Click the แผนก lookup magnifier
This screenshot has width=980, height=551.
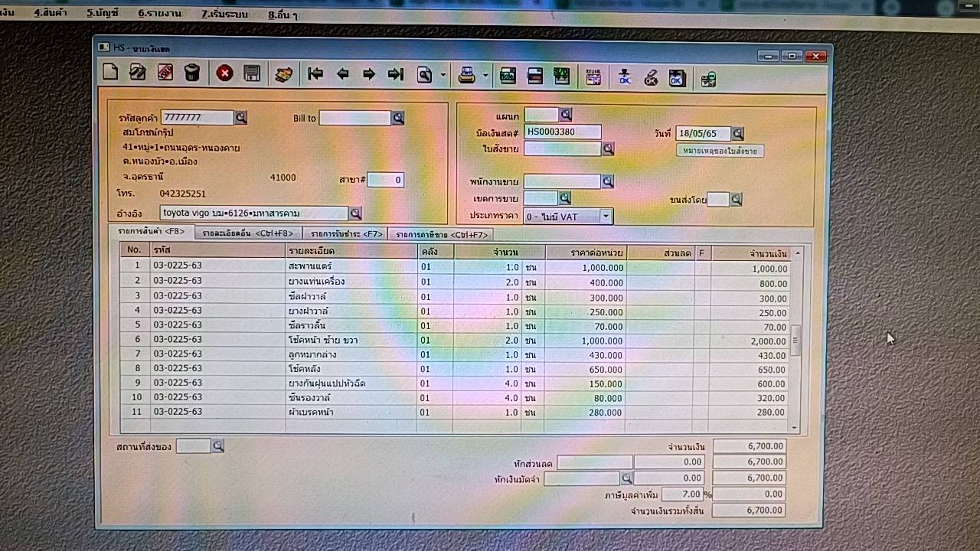[x=566, y=115]
